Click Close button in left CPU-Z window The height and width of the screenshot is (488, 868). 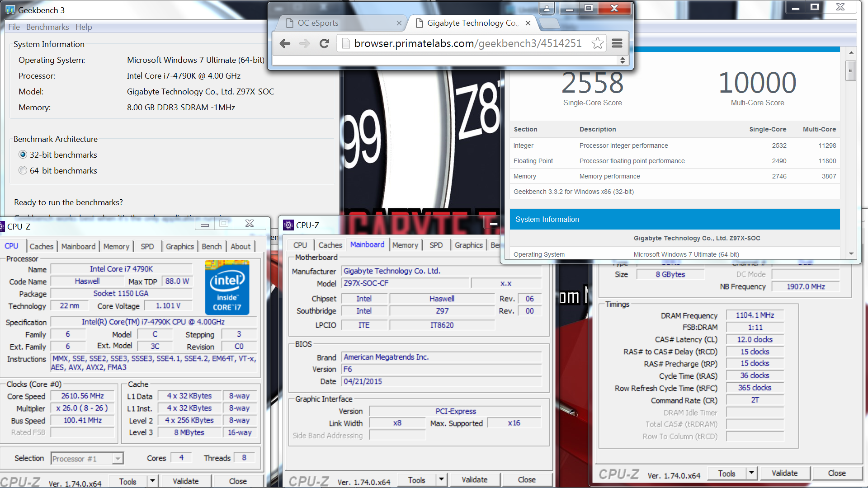238,481
